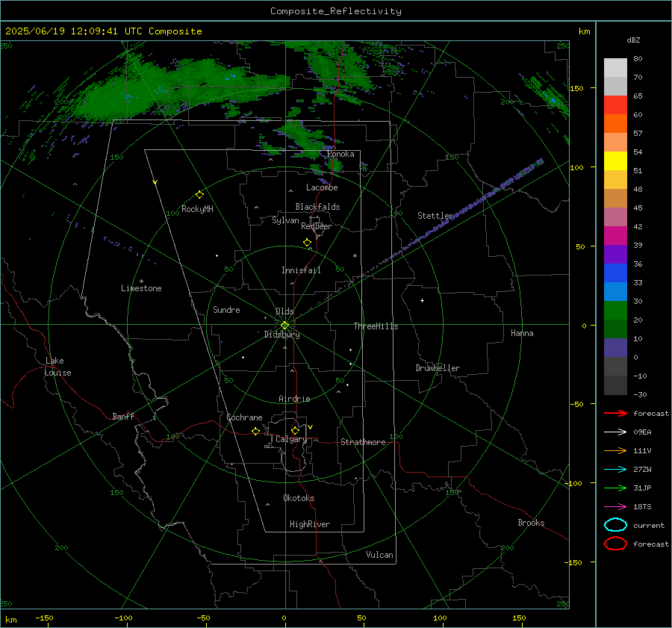This screenshot has width=672, height=628.
Task: Click the yellow diamond marker below Cochrane
Action: [255, 431]
